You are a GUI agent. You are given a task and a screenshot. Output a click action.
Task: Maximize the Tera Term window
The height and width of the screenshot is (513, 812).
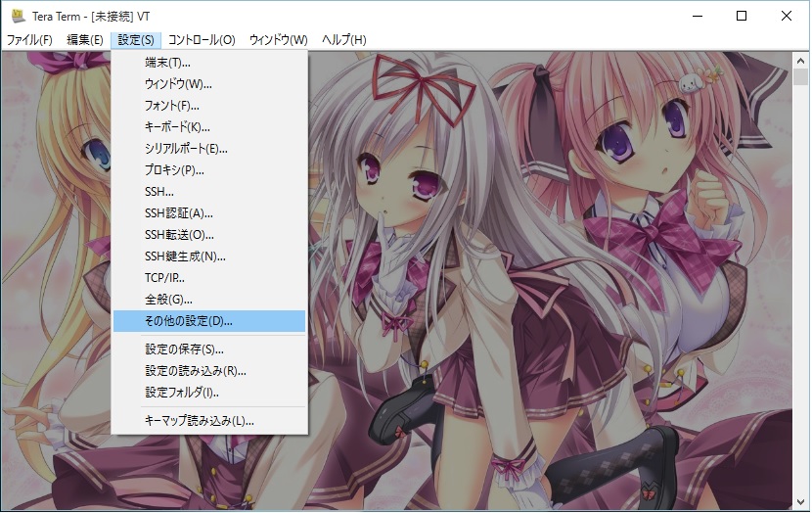[x=742, y=16]
